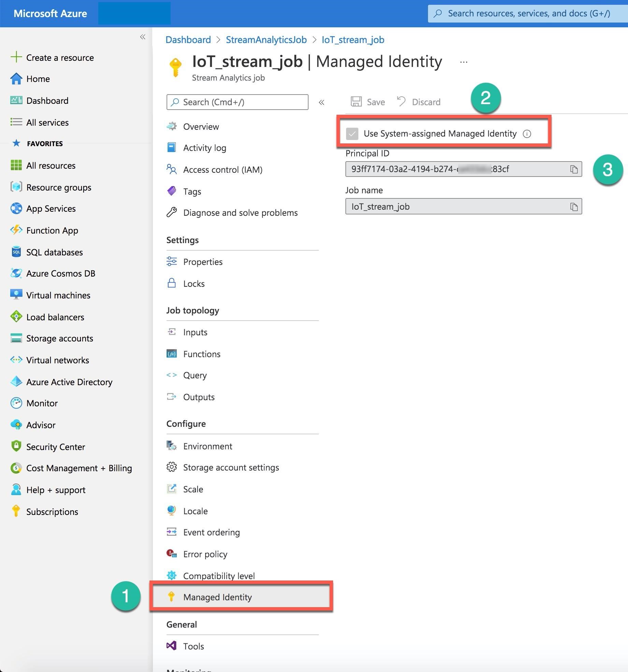Open StreamAnalyticsJob breadcrumb link

coord(266,40)
